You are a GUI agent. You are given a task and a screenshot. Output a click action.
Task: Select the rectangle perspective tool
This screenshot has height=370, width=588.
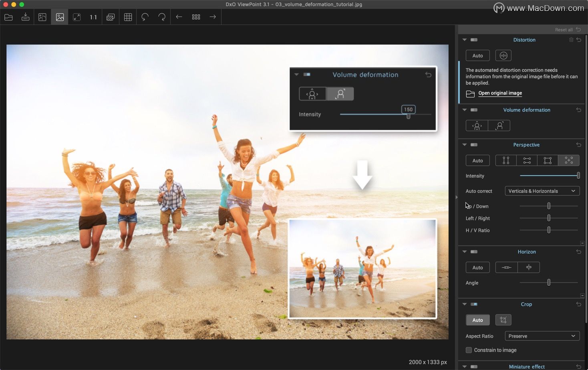point(548,160)
